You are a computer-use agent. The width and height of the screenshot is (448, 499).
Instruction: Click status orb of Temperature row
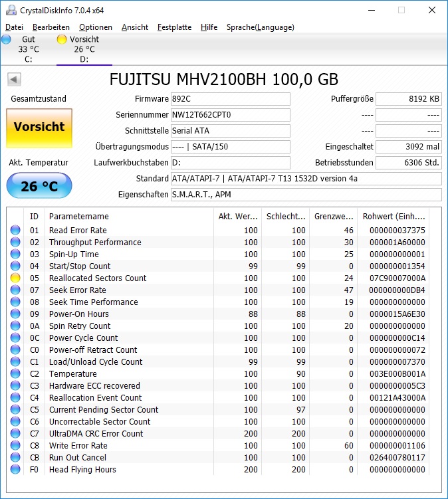(15, 373)
